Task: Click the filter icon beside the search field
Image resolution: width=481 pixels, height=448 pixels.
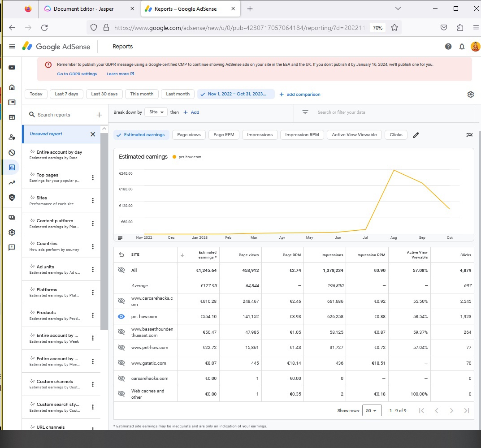Action: 305,112
